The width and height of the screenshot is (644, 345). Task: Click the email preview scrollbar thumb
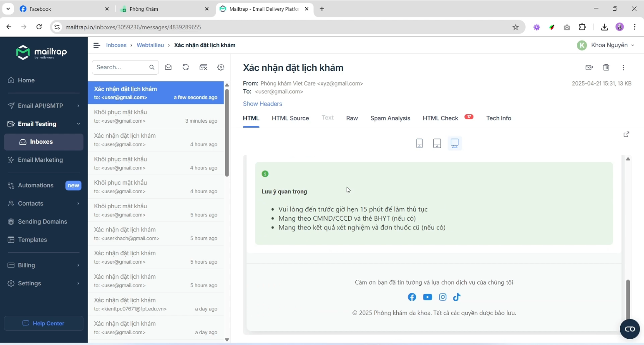click(x=628, y=300)
